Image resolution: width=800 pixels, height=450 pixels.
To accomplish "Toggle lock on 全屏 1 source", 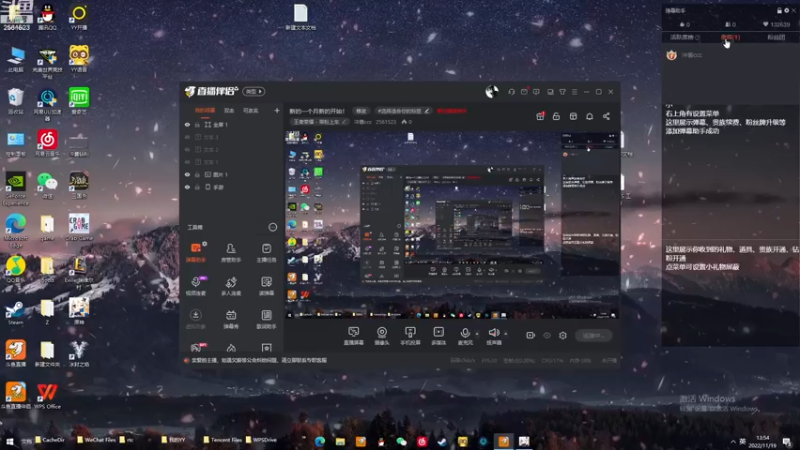I will (197, 124).
